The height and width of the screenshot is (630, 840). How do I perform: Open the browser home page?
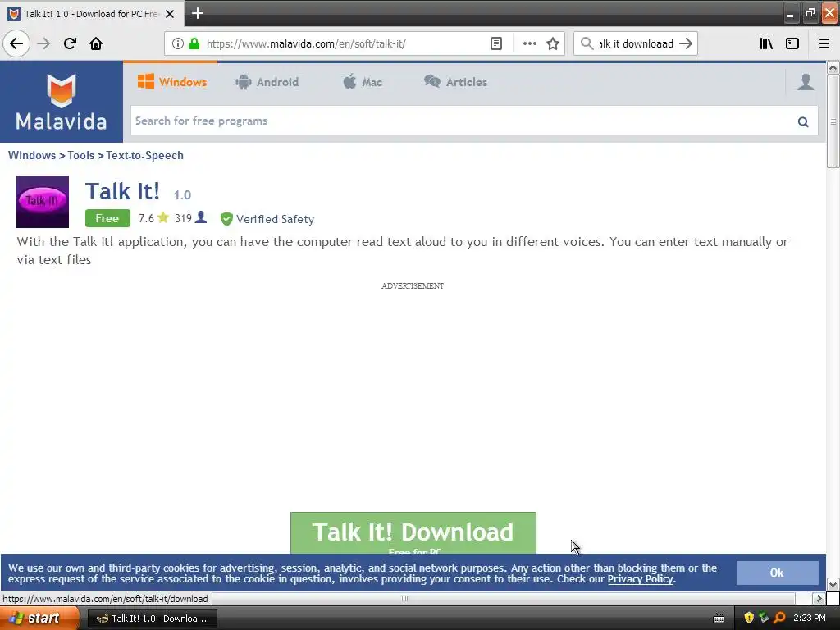(x=96, y=43)
